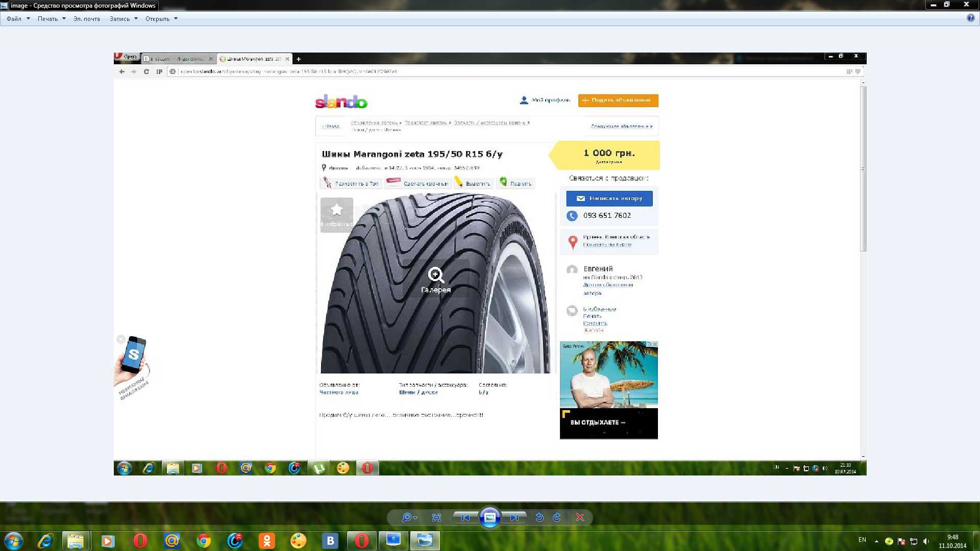
Task: Start the slideshow with the center button
Action: 489,517
